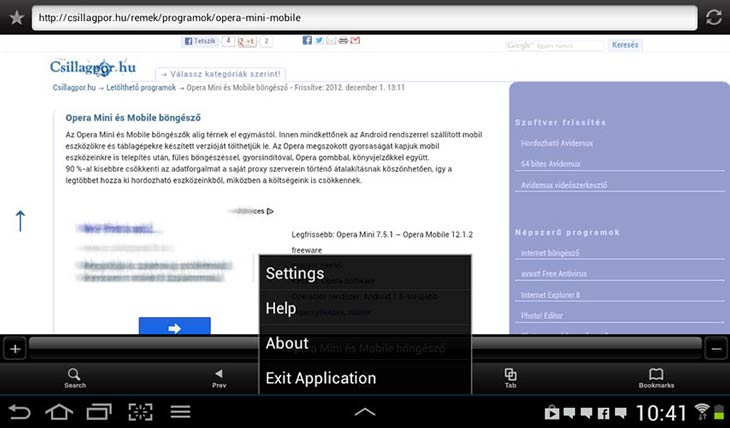Click the Facebook Tetszik like button
Image resolution: width=730 pixels, height=428 pixels.
tap(200, 41)
